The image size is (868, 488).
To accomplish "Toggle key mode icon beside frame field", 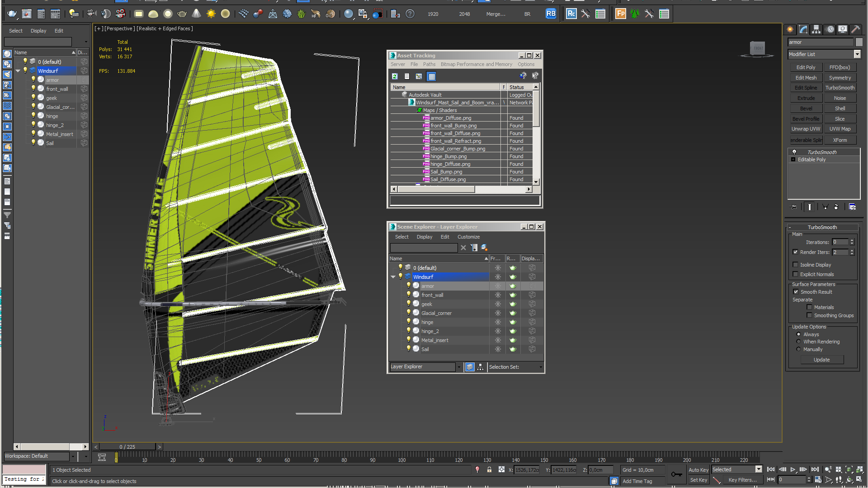I will [771, 479].
